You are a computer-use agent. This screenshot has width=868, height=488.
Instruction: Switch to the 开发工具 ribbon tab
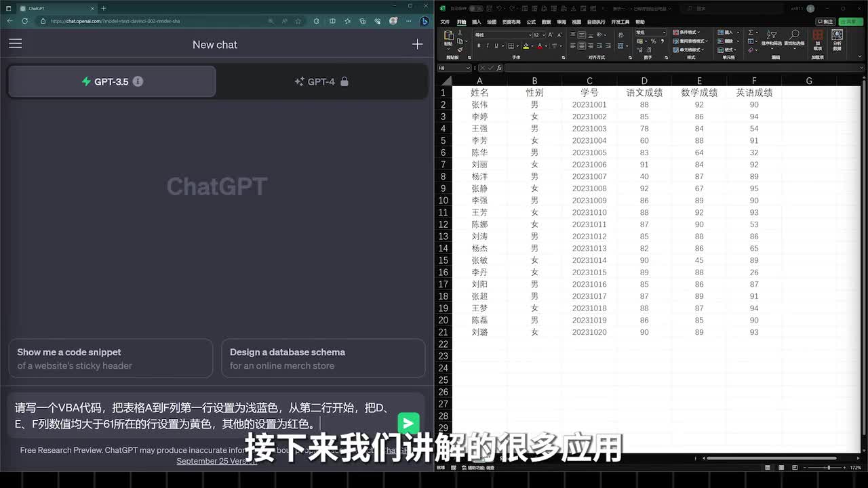click(x=620, y=22)
